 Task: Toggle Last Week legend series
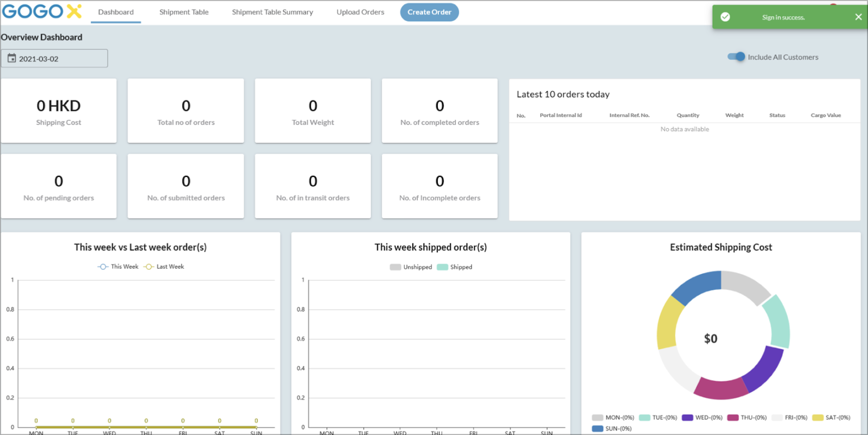164,267
